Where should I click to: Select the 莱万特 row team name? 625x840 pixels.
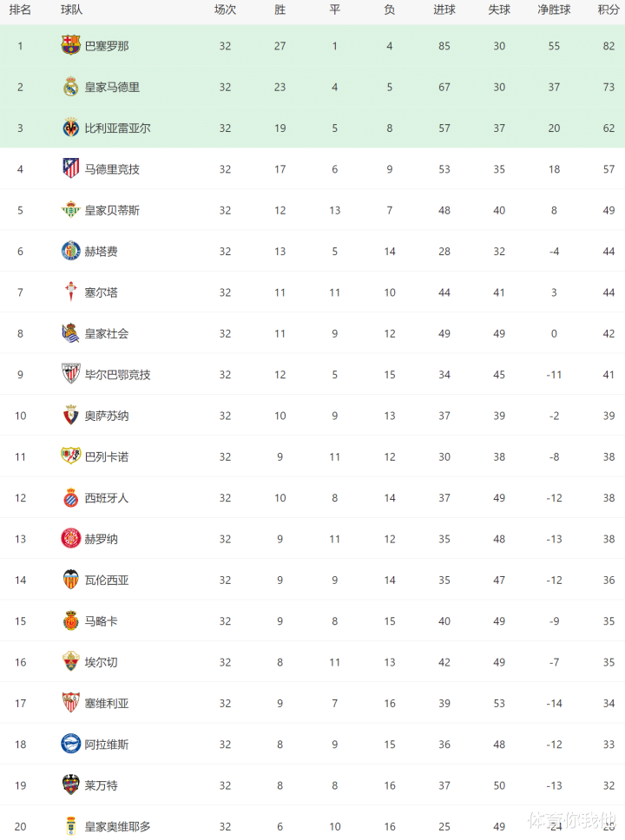click(101, 785)
